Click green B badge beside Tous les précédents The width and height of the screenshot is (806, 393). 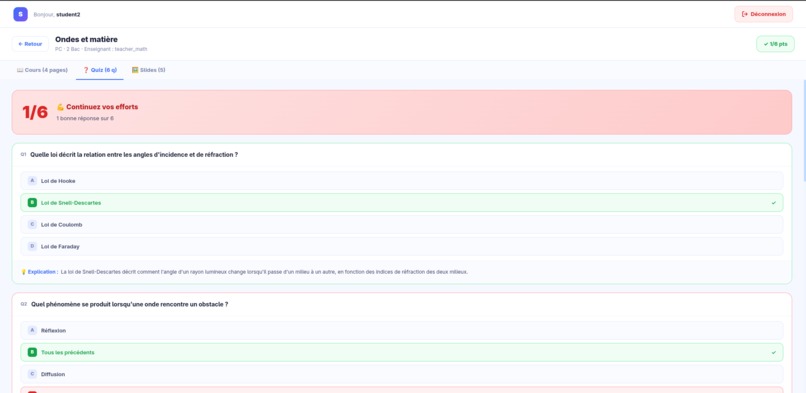click(x=32, y=352)
